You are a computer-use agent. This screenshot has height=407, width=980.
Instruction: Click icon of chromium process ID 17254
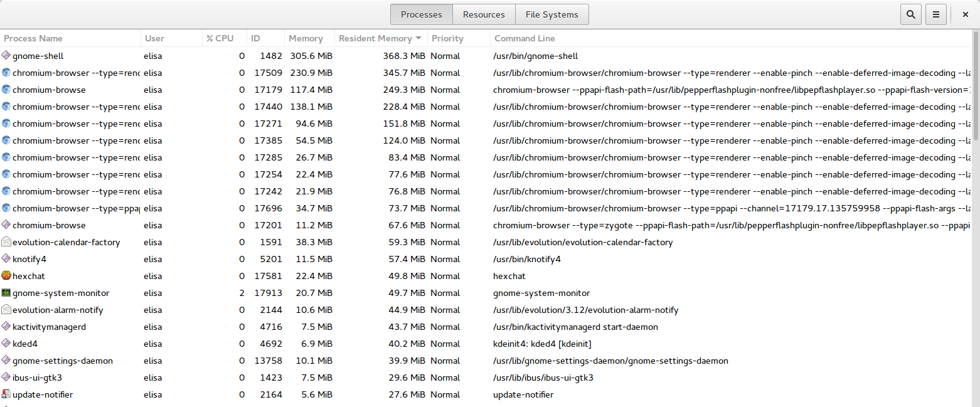click(6, 174)
